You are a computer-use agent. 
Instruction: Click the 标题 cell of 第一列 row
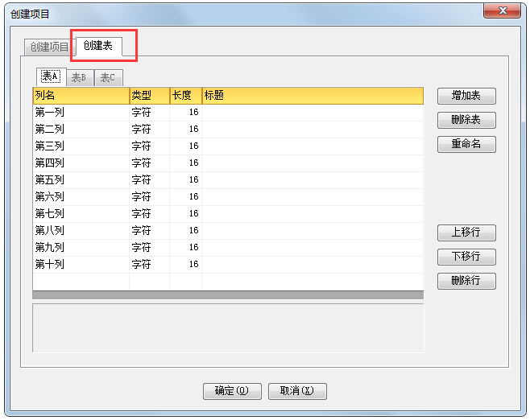[313, 113]
